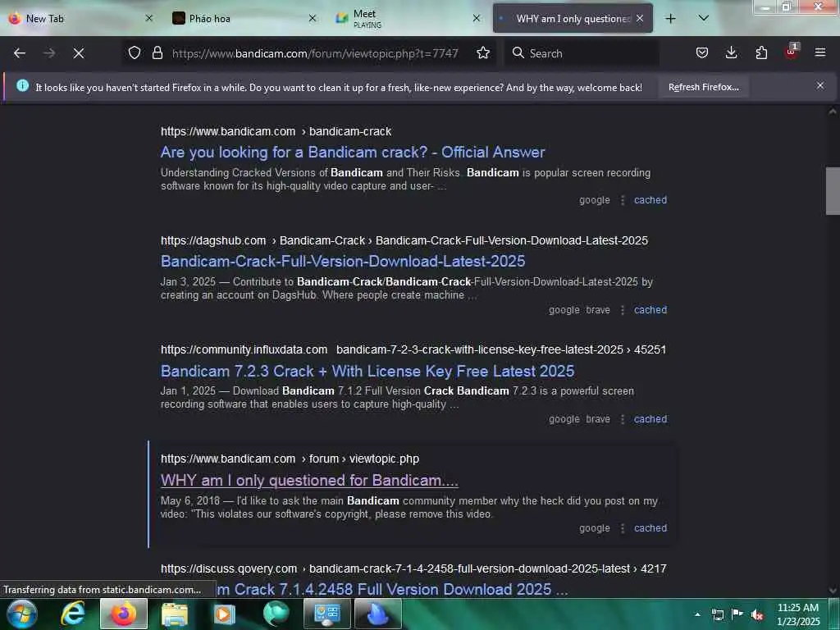The image size is (840, 630).
Task: Open Action Center flag tray icon
Action: (737, 614)
